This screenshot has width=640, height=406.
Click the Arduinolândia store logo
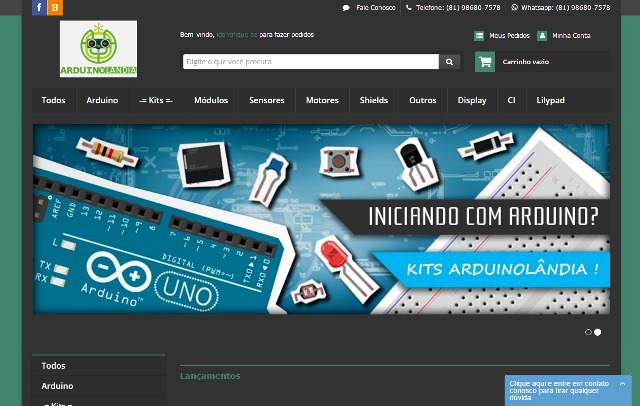click(x=98, y=49)
